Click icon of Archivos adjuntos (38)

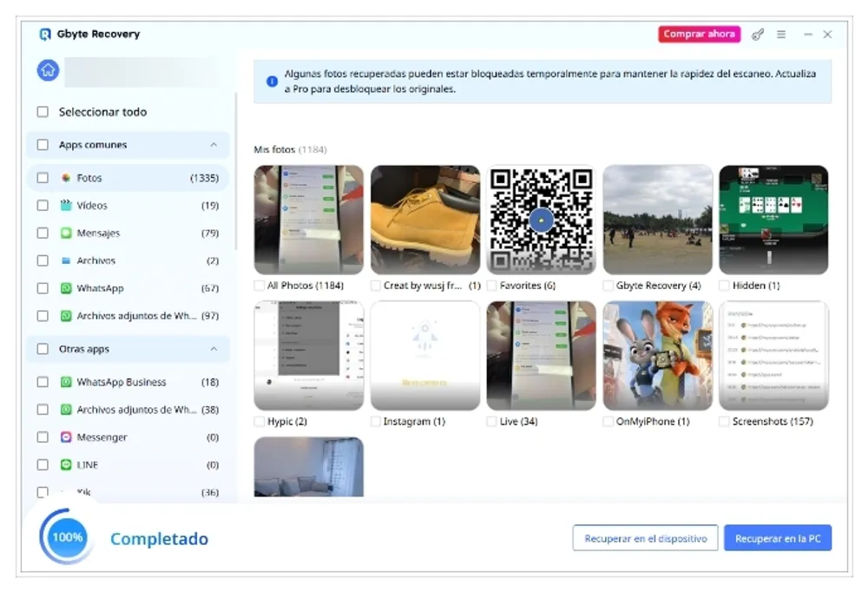click(x=66, y=410)
